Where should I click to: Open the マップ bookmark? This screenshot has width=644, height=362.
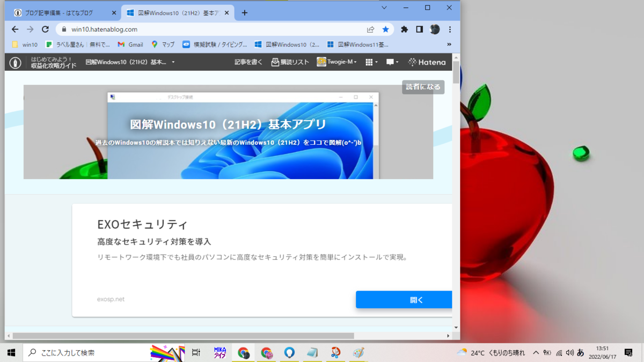click(x=163, y=45)
